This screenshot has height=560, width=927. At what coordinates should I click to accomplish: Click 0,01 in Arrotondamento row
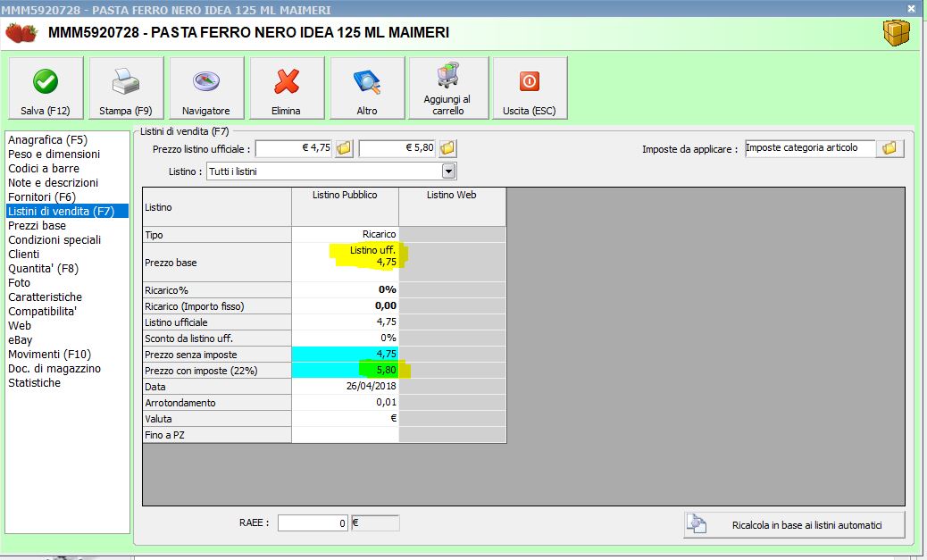pyautogui.click(x=346, y=402)
